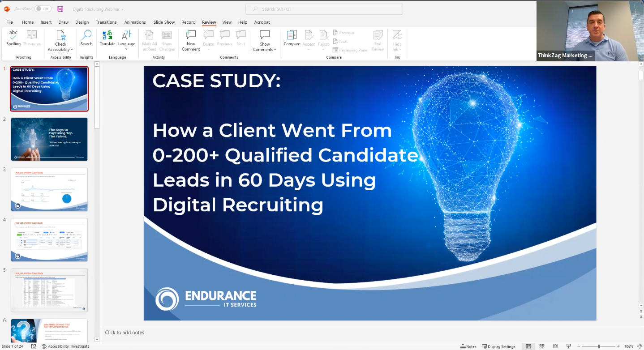
Task: Open the Reviewing Pane
Action: coord(350,50)
